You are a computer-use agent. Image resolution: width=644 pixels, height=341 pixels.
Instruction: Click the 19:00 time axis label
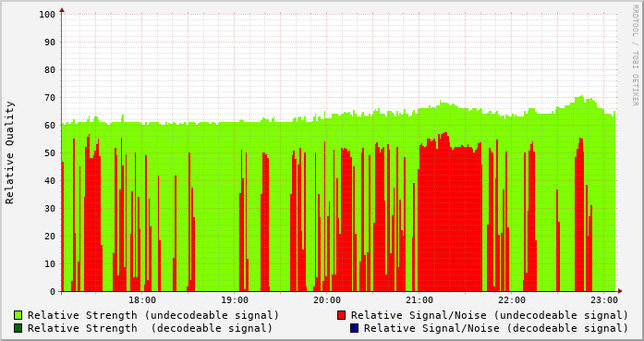tap(235, 300)
